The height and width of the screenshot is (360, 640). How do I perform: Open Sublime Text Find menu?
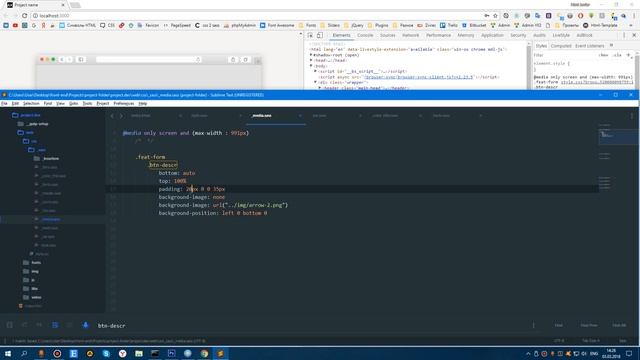tap(48, 104)
